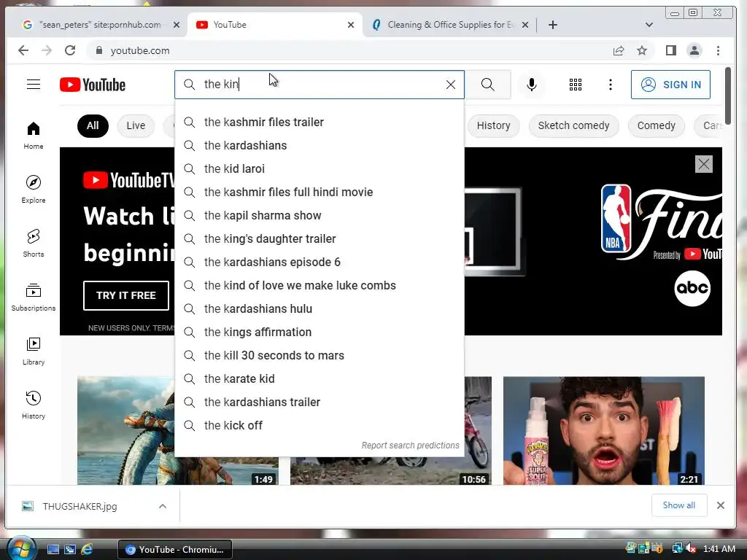The height and width of the screenshot is (560, 747).
Task: Toggle the browser side panel
Action: (x=671, y=50)
